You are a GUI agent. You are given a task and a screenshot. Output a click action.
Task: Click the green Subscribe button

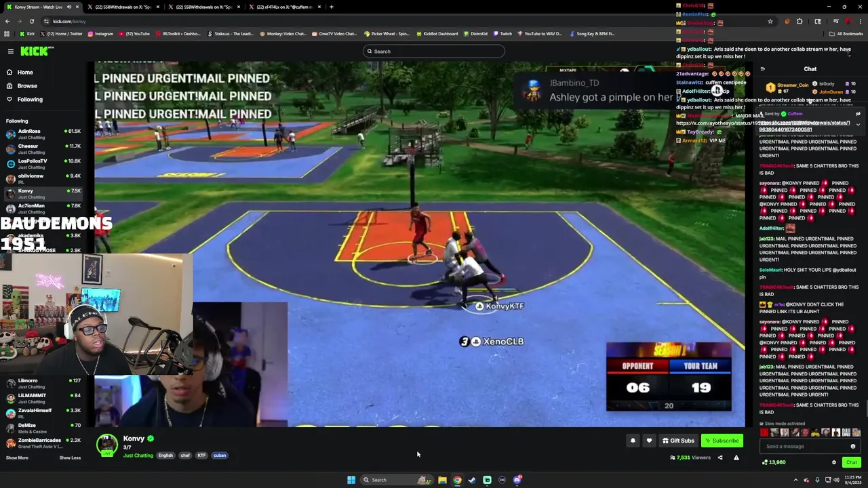[722, 441]
